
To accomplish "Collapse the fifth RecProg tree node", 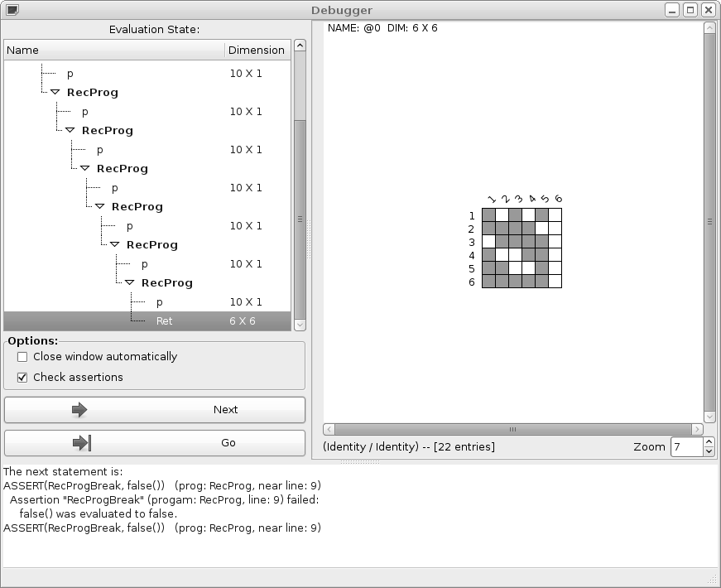I will point(114,245).
